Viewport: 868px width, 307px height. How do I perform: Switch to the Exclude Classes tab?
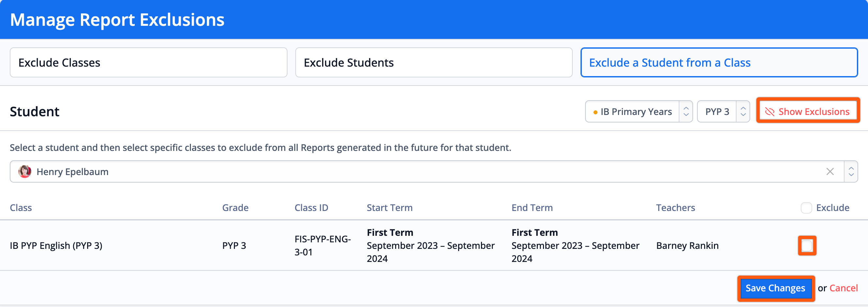pos(148,63)
